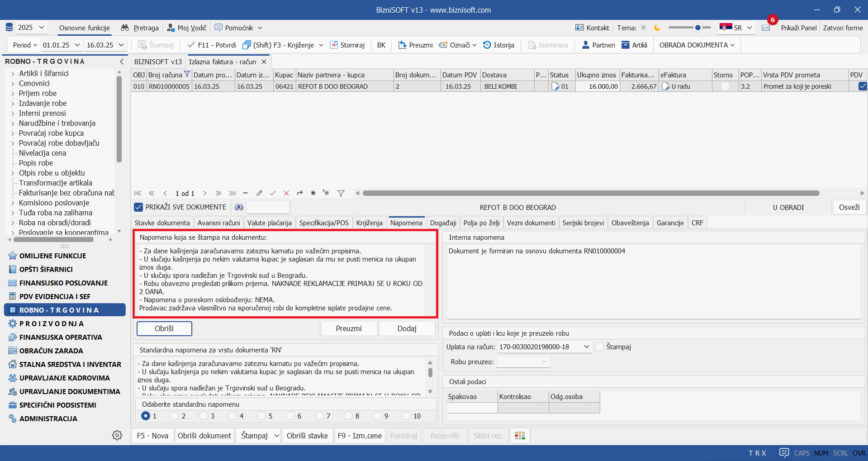Expand the Uplata na račun combo box

[586, 347]
